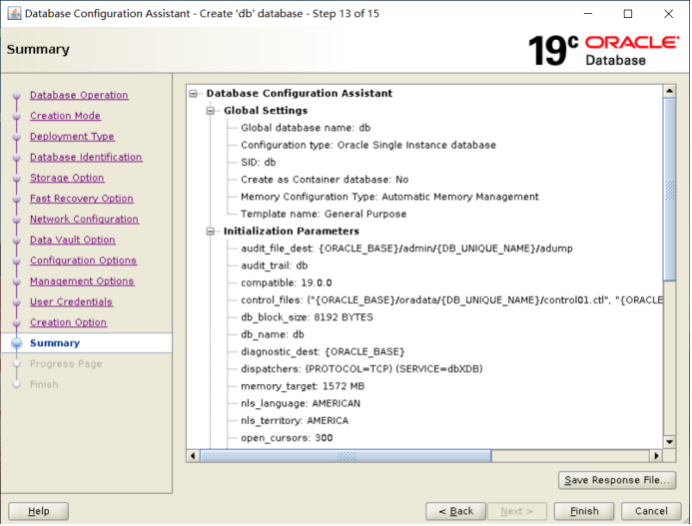The image size is (692, 526).
Task: Go to Fast Recovery Option step
Action: [82, 199]
